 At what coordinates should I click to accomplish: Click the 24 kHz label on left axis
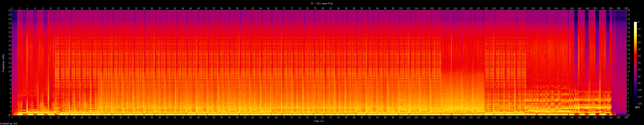click(x=9, y=10)
